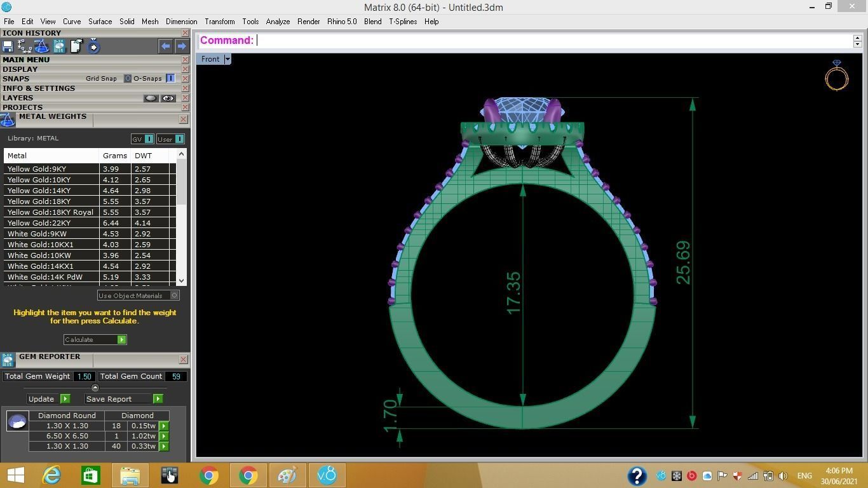The height and width of the screenshot is (488, 868).
Task: Open Internet Explorer from taskbar
Action: [x=51, y=475]
